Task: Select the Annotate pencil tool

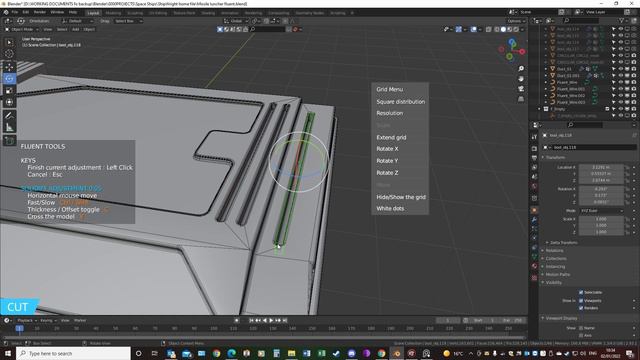Action: 9,116
